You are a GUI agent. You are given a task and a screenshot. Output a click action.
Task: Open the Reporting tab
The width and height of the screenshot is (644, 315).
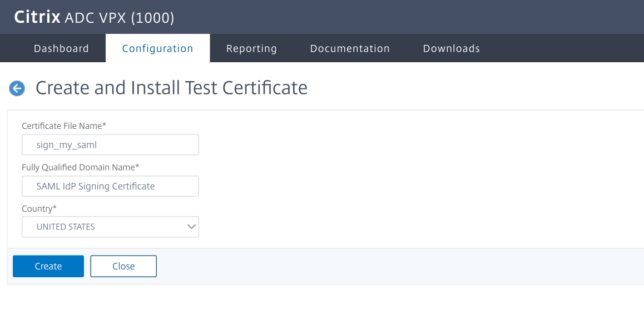coord(251,48)
